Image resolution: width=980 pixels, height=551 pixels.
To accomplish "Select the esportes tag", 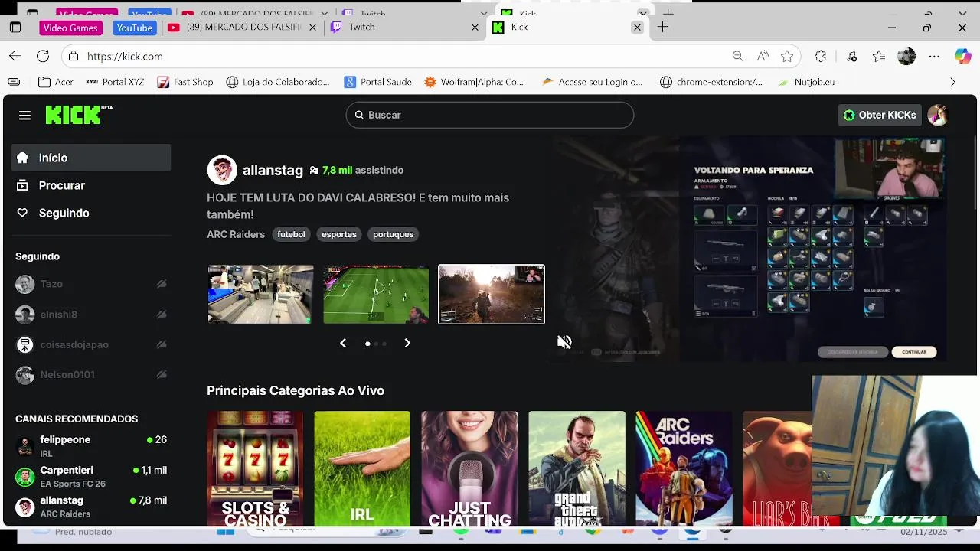I will click(x=339, y=234).
